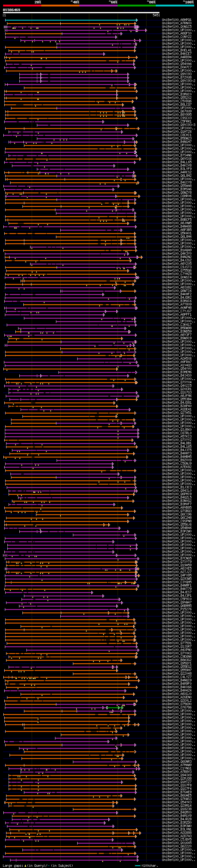
Task: Select hit label UniRef100_C1YNG1
Action: [x=177, y=768]
